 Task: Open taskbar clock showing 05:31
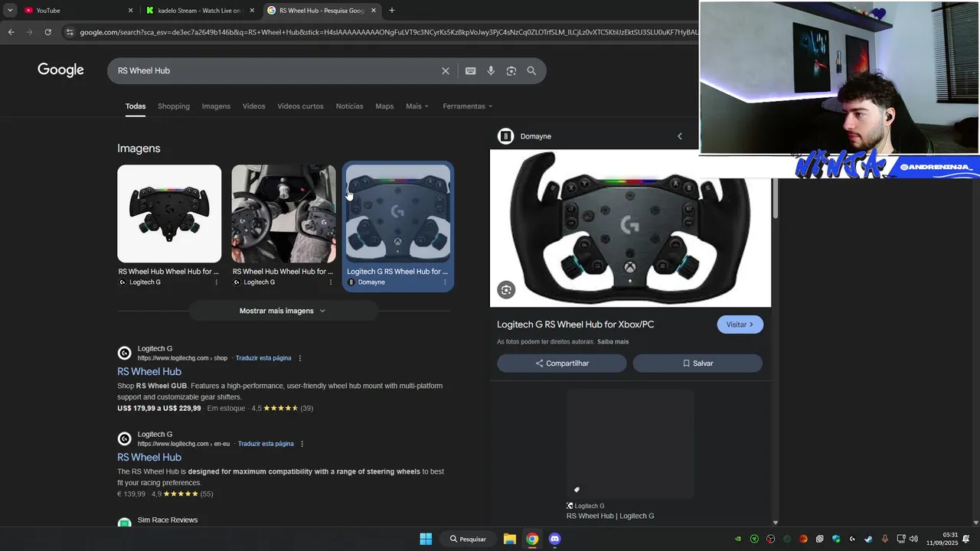942,539
